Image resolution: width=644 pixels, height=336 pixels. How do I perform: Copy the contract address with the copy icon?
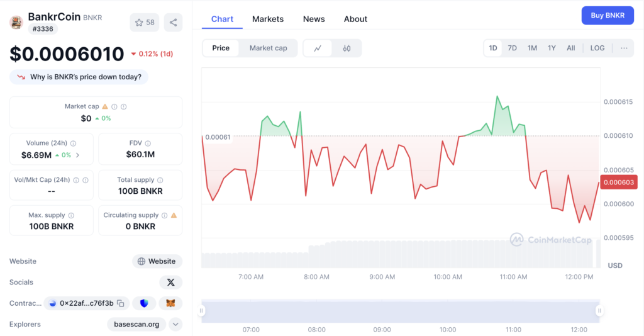pos(120,303)
